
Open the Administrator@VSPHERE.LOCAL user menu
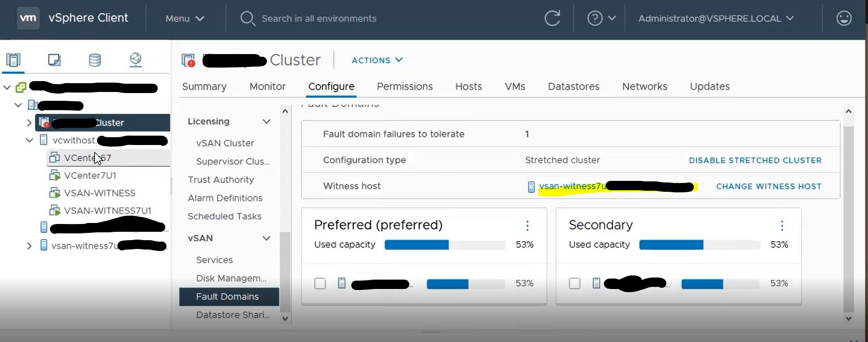click(716, 18)
